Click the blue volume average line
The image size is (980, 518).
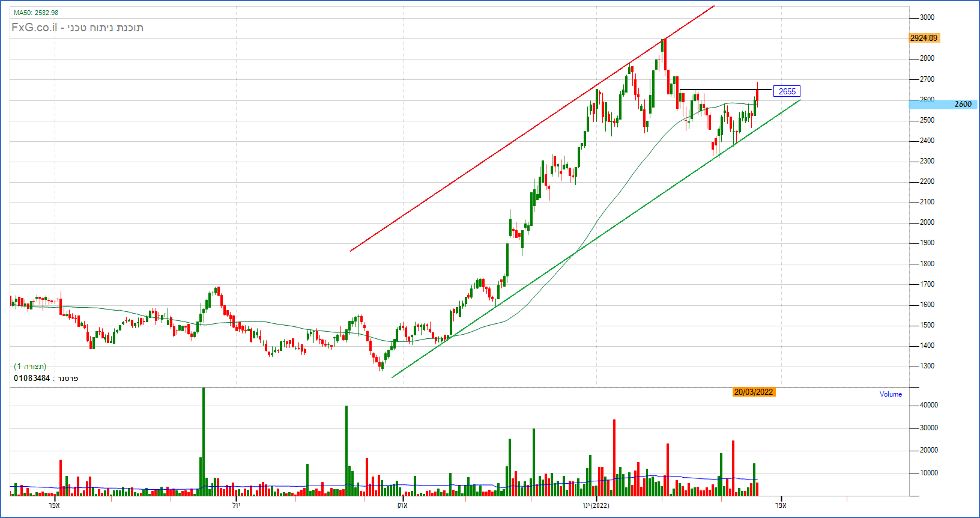384,486
